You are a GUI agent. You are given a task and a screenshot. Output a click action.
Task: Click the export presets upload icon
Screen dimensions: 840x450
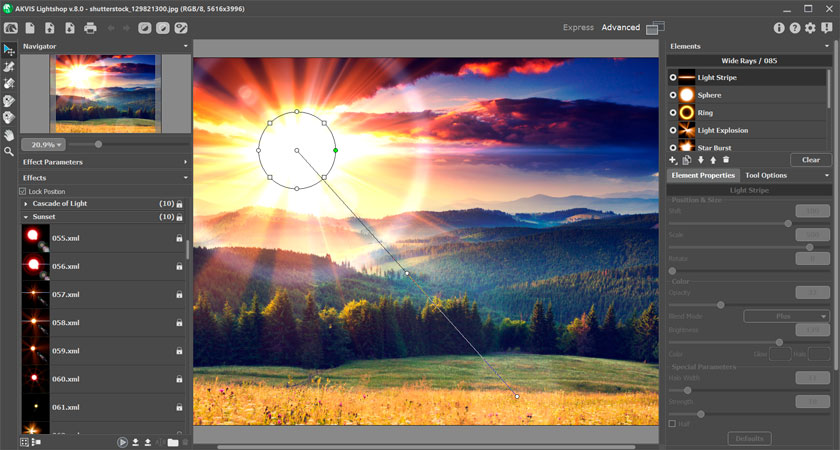(x=148, y=442)
